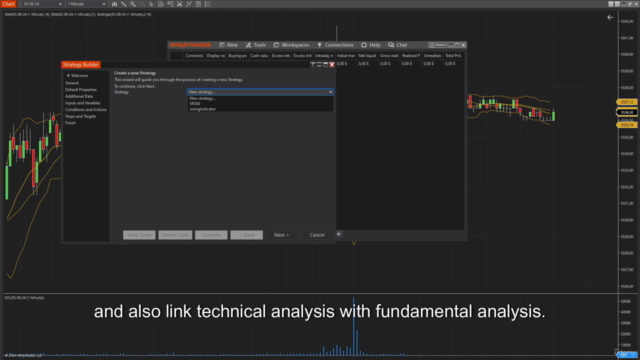
Task: Open the Data Box document icon
Action: 161,4
